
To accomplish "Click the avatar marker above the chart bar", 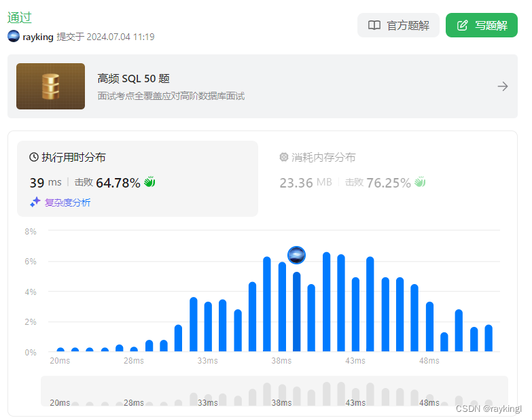I will tap(296, 255).
